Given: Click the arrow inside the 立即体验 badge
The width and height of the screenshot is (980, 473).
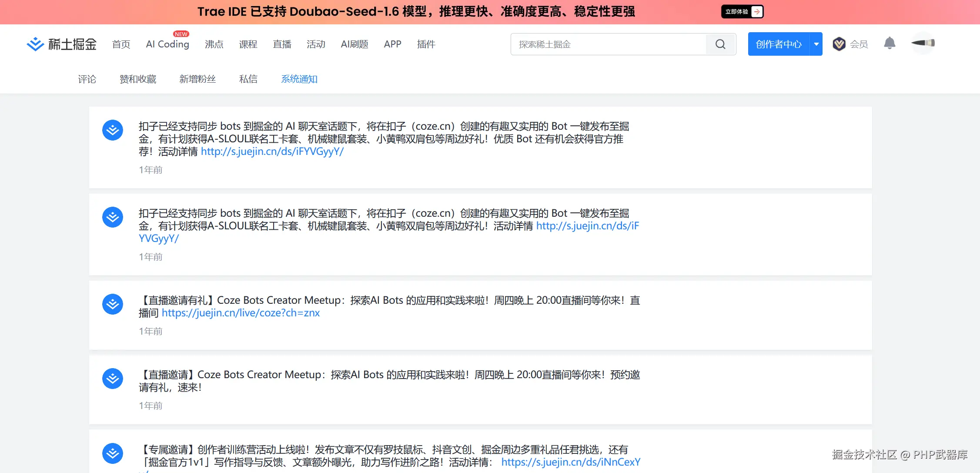Looking at the screenshot, I should pyautogui.click(x=757, y=11).
